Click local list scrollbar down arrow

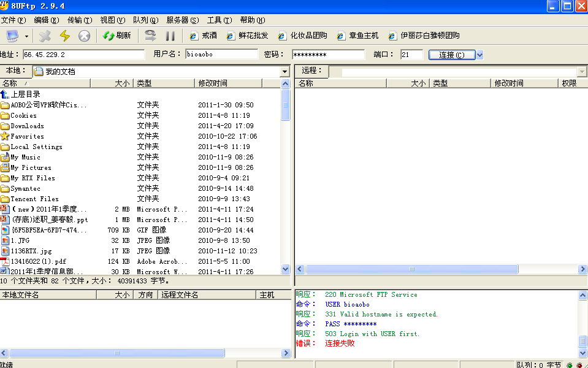(x=285, y=269)
